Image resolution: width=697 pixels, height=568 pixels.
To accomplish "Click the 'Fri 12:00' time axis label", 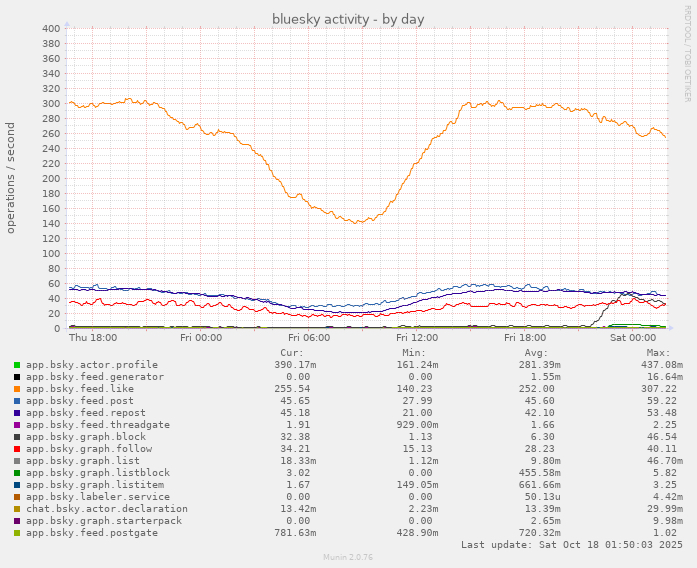I will 417,338.
